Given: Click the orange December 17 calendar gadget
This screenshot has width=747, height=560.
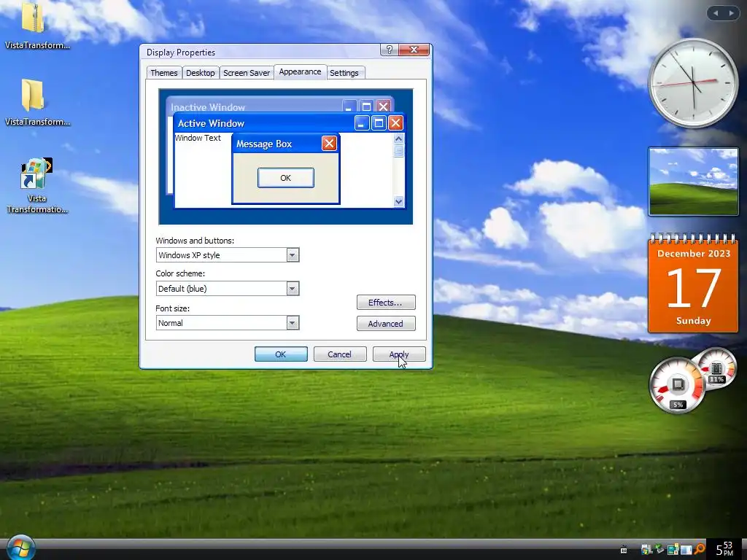Looking at the screenshot, I should 693,284.
